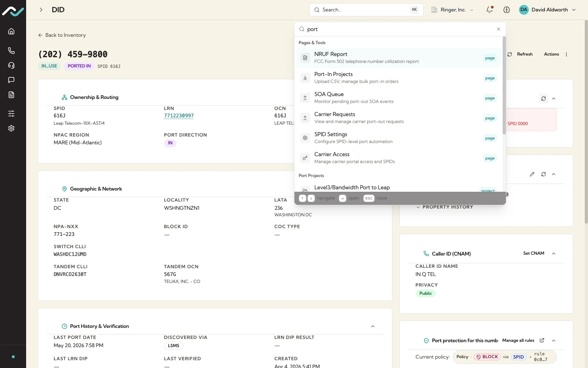
Task: Click the top Search bar
Action: [x=366, y=10]
